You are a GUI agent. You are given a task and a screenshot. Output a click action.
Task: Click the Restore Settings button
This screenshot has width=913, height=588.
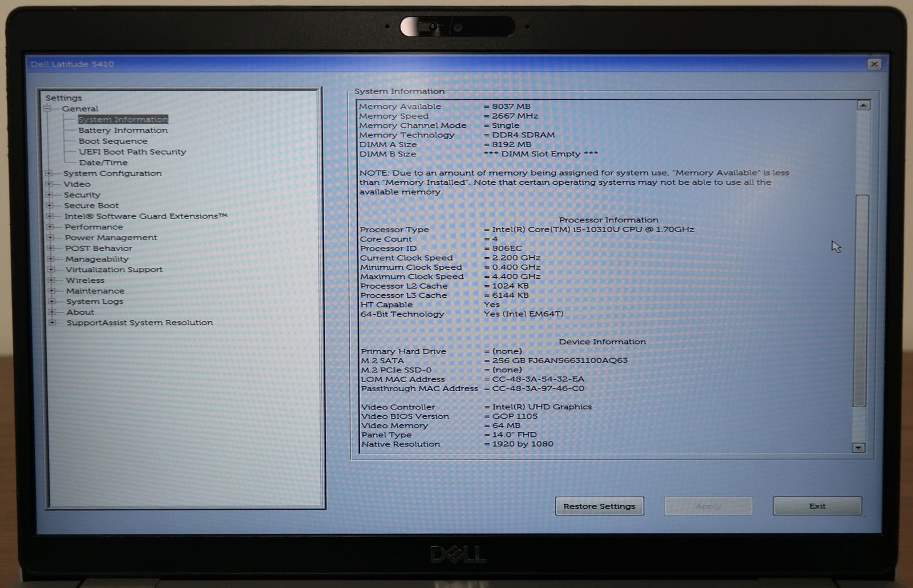(599, 506)
